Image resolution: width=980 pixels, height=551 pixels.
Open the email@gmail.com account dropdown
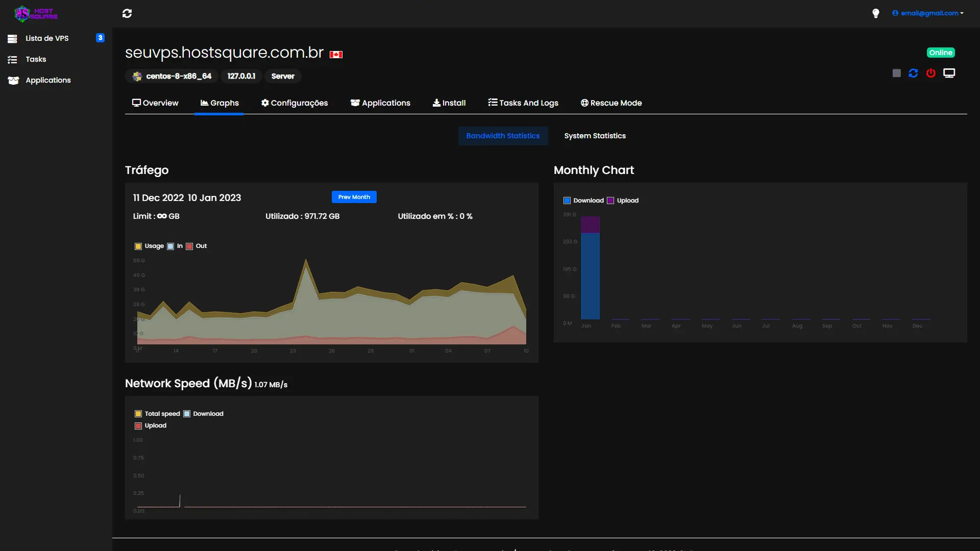pos(928,13)
